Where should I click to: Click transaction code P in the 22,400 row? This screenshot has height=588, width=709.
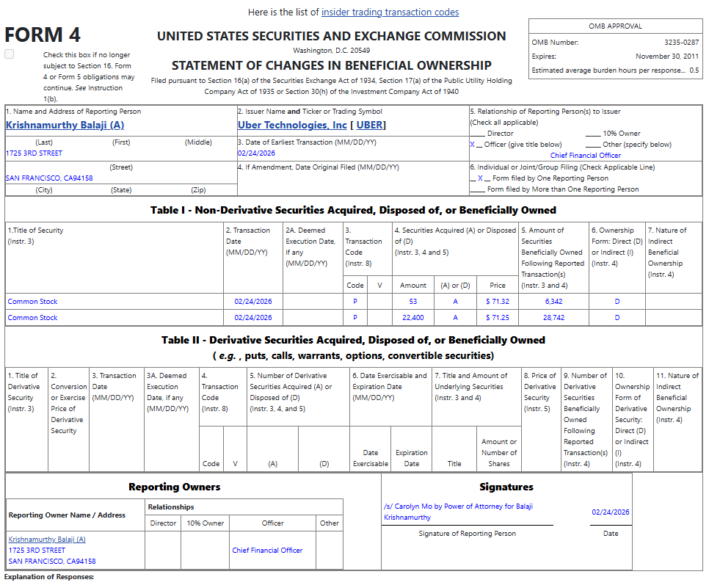[355, 318]
